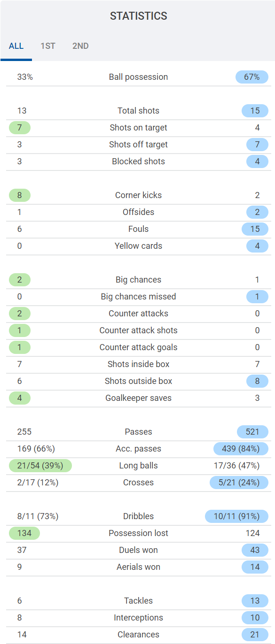Click the green 21/54 (39%) long balls badge
275x644 pixels.
[40, 466]
